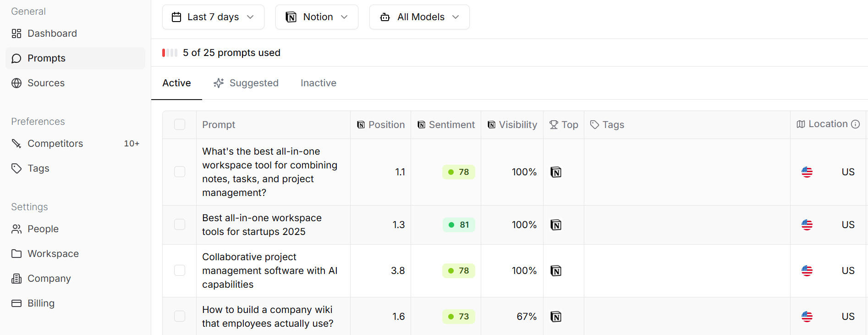Image resolution: width=868 pixels, height=335 pixels.
Task: Check the 'Best all-in-one workspace tools' row
Action: click(x=180, y=225)
